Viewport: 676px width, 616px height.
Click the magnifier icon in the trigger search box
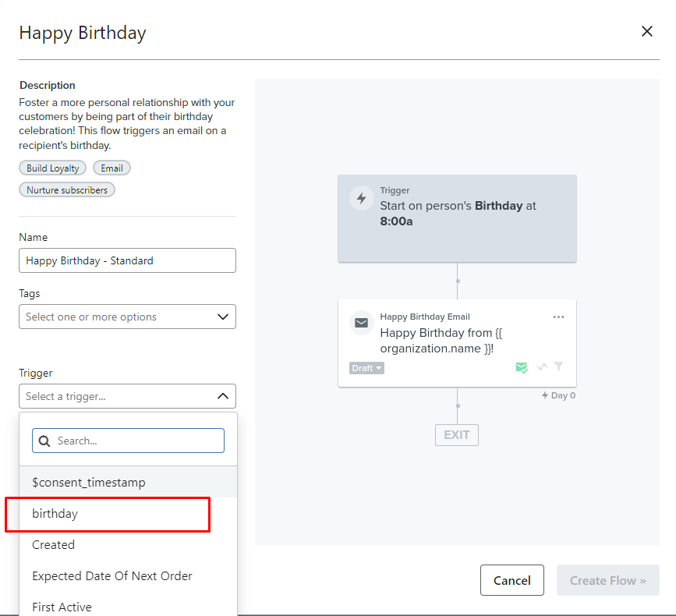click(44, 441)
